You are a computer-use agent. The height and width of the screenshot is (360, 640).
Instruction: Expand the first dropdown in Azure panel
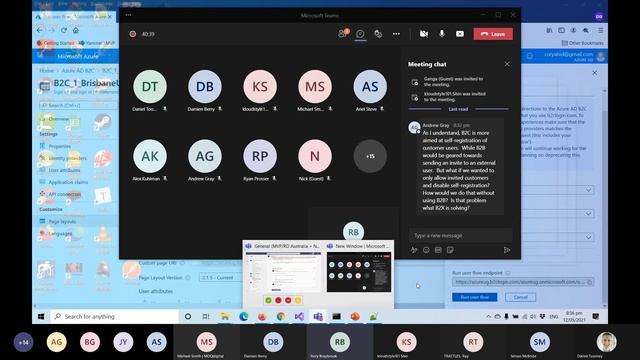pyautogui.click(x=588, y=190)
